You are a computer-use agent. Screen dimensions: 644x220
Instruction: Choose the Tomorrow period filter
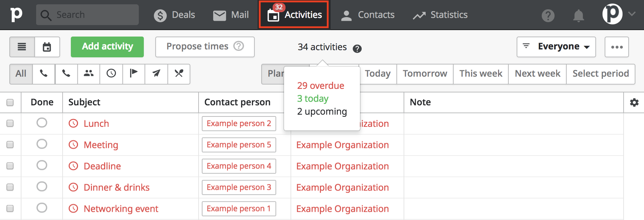pyautogui.click(x=424, y=73)
